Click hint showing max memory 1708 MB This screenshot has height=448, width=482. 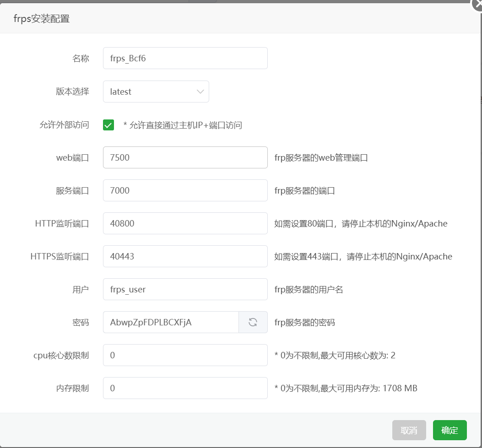tap(346, 389)
